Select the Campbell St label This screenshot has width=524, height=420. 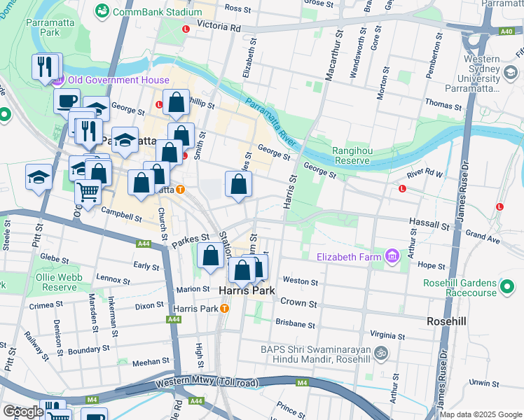(122, 214)
